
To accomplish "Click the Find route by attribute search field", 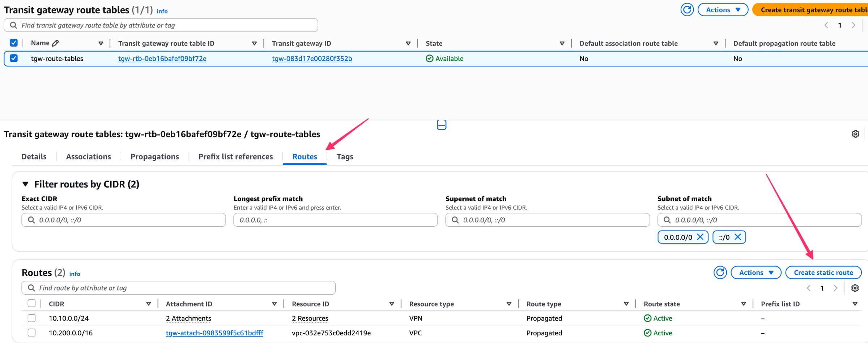I will [145, 288].
